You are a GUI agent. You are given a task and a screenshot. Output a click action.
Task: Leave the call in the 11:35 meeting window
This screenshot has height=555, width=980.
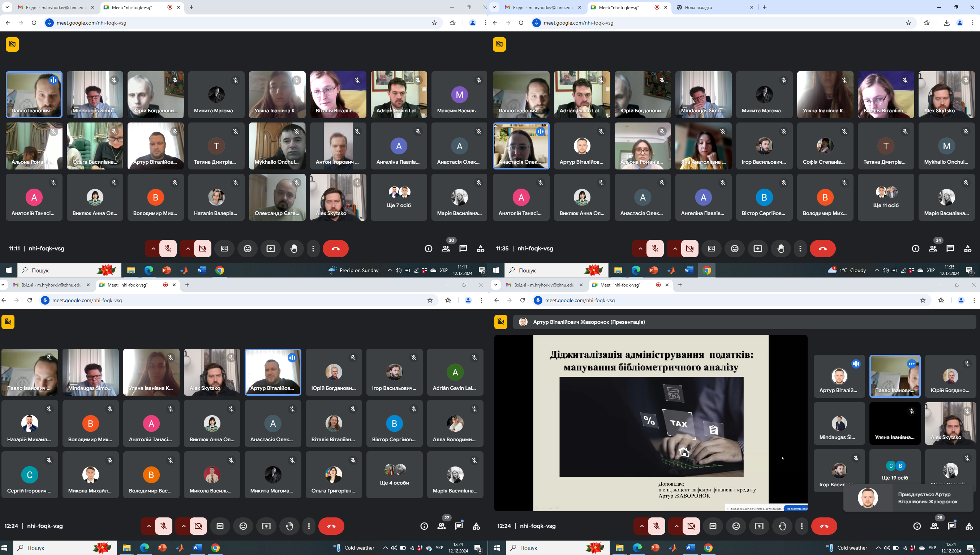coord(822,249)
